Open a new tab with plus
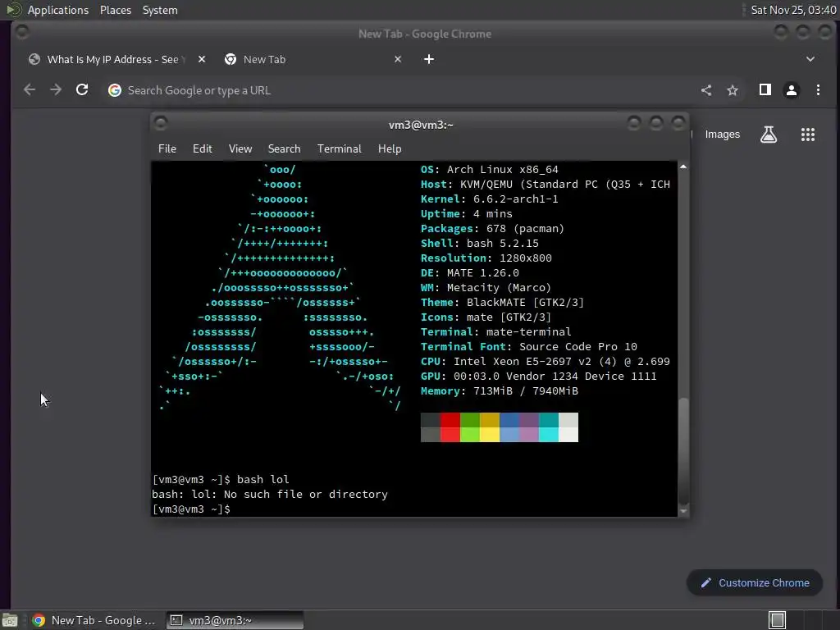The image size is (840, 630). click(x=429, y=59)
